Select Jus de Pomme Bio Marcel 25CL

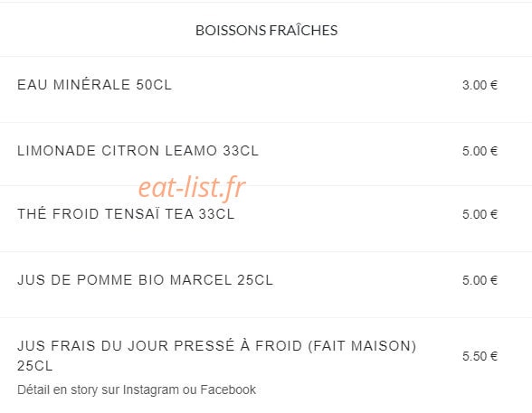(x=145, y=280)
